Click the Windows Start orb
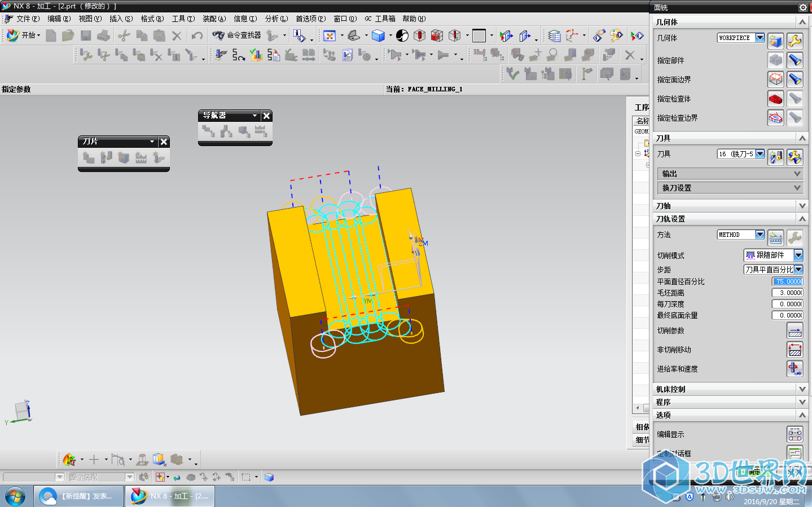The width and height of the screenshot is (812, 507). tap(15, 496)
